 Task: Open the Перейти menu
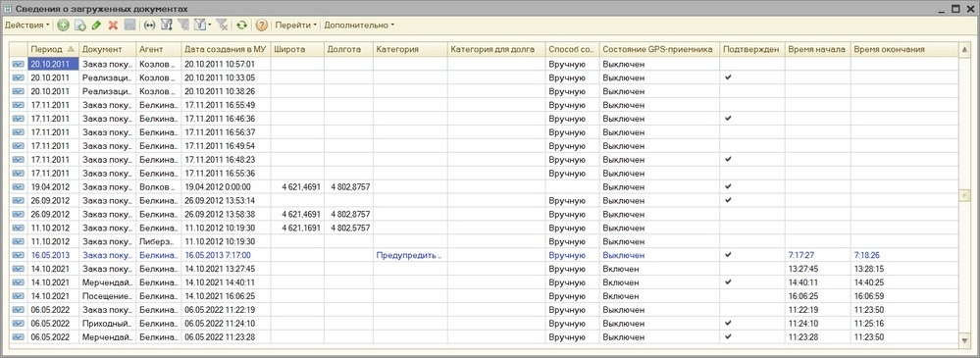coord(296,25)
